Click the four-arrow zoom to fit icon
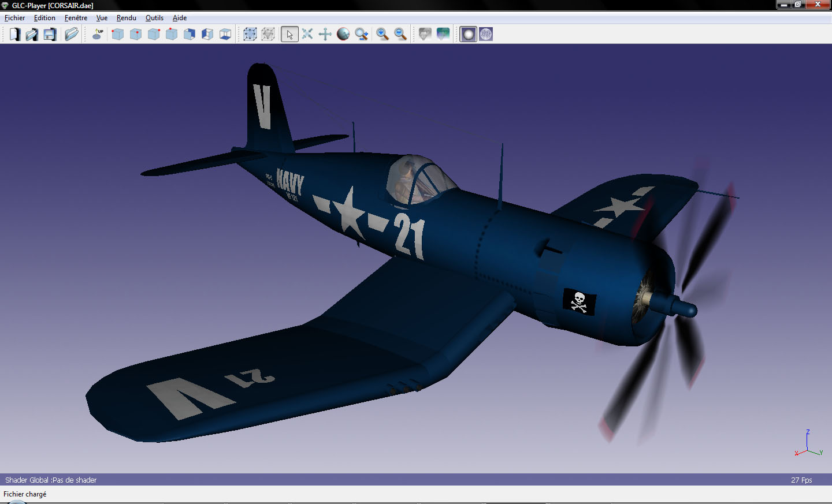The width and height of the screenshot is (832, 504). coord(307,34)
